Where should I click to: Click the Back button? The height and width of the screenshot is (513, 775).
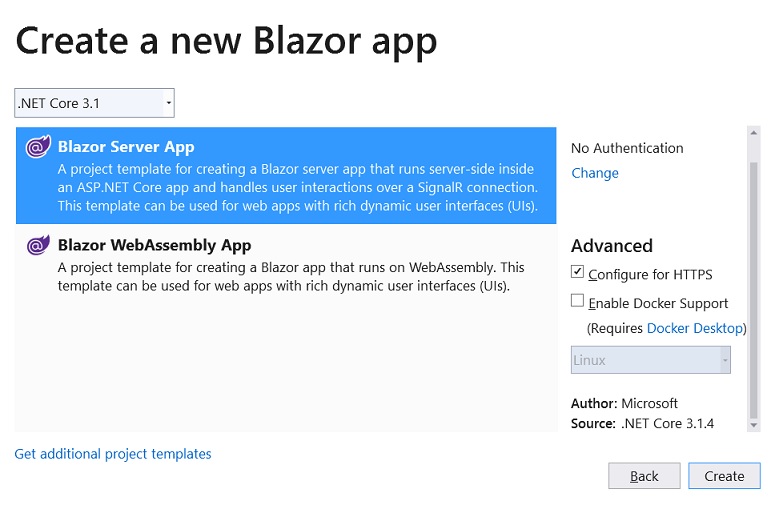pos(644,476)
